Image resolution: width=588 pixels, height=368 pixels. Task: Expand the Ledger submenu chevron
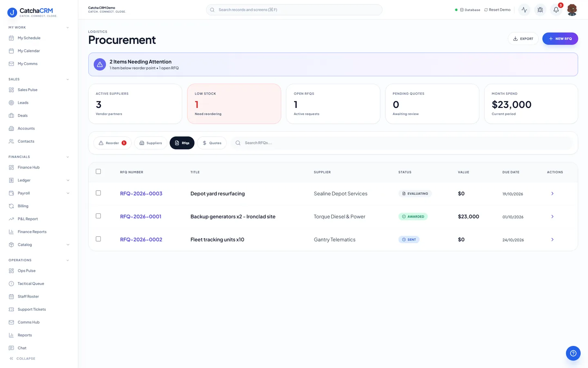tap(68, 180)
